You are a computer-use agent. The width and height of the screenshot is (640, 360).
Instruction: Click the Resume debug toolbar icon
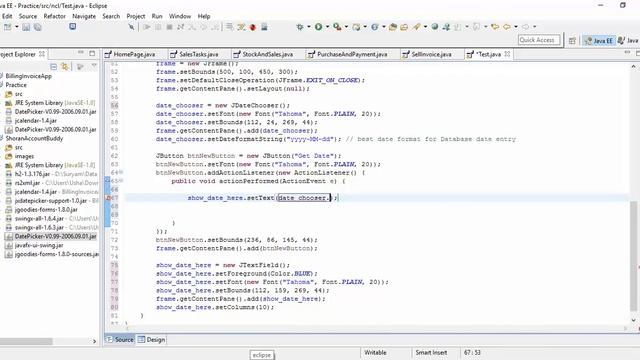[x=147, y=27]
